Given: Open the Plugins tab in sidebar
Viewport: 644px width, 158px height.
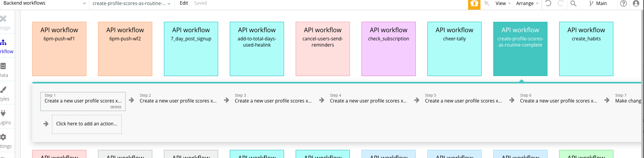Looking at the screenshot, I should pos(4,117).
